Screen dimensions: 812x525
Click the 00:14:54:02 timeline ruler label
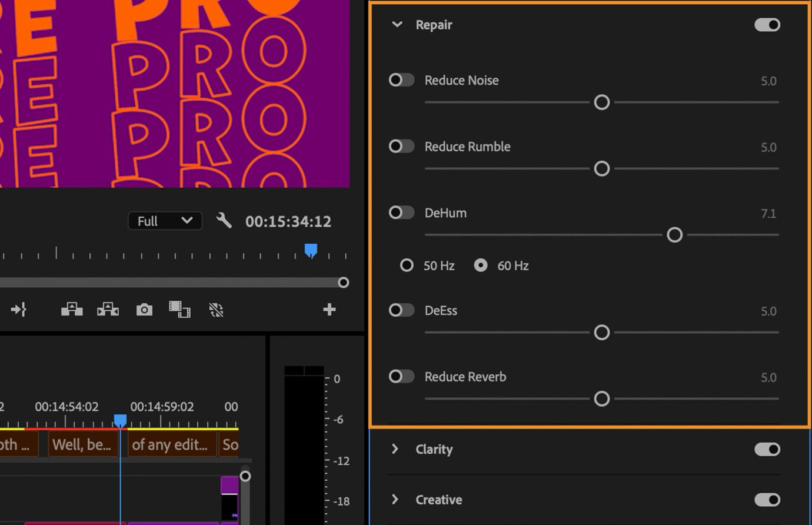66,407
